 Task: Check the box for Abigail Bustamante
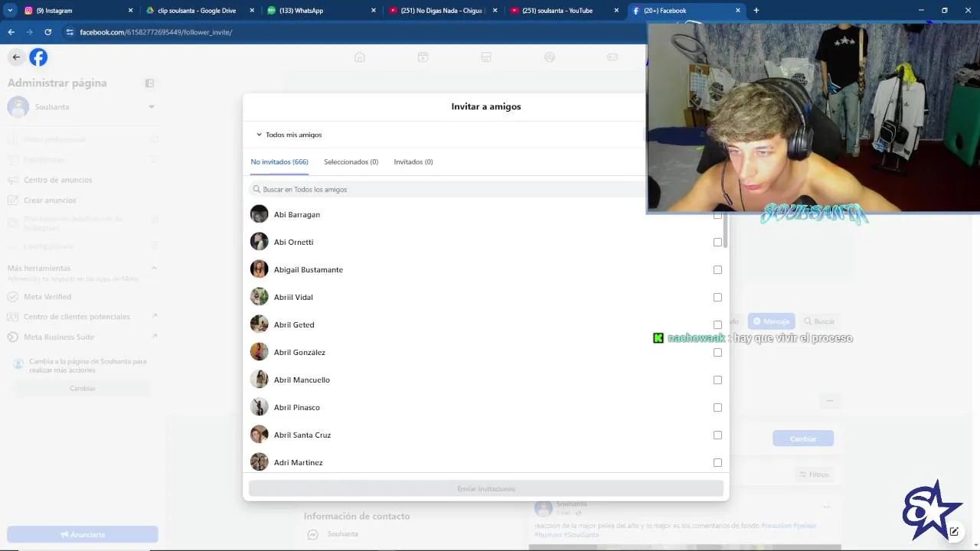tap(717, 270)
